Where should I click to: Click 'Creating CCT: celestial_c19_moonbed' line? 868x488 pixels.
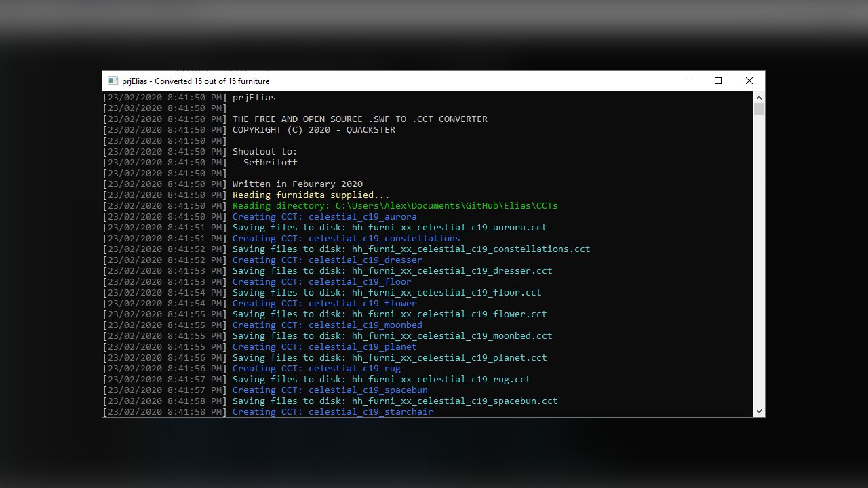(328, 325)
